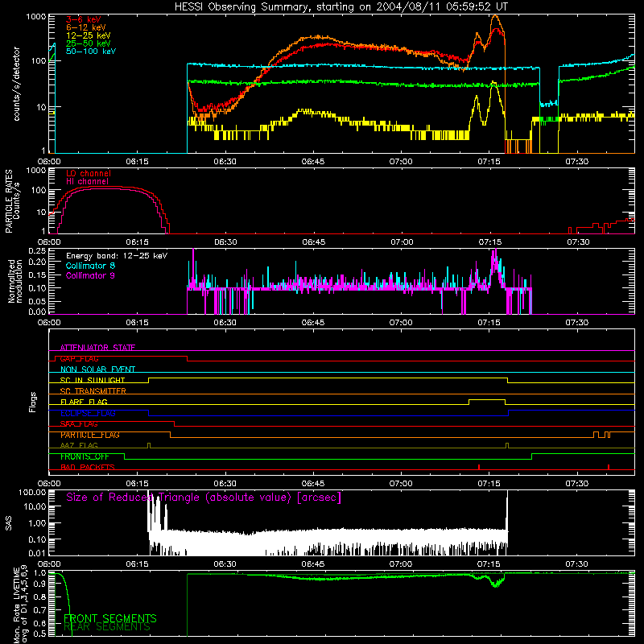
Task: Click the 'Energy band: 12-25 keV' label
Action: pos(117,256)
